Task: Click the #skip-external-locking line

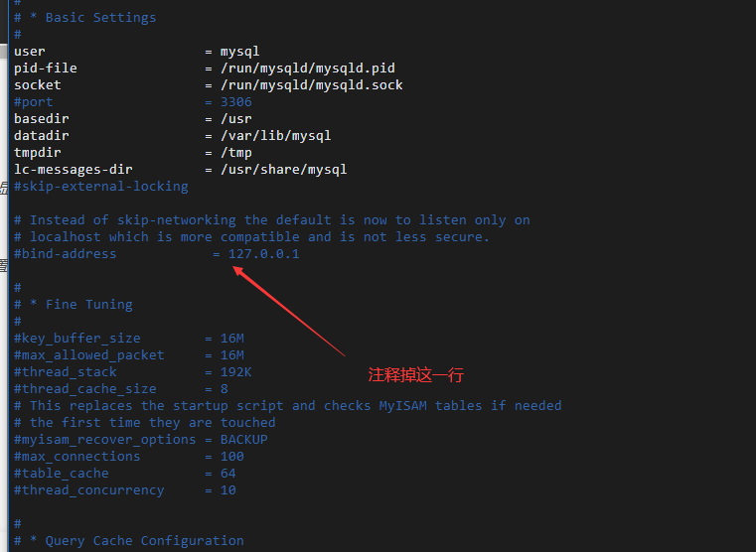Action: coord(100,187)
